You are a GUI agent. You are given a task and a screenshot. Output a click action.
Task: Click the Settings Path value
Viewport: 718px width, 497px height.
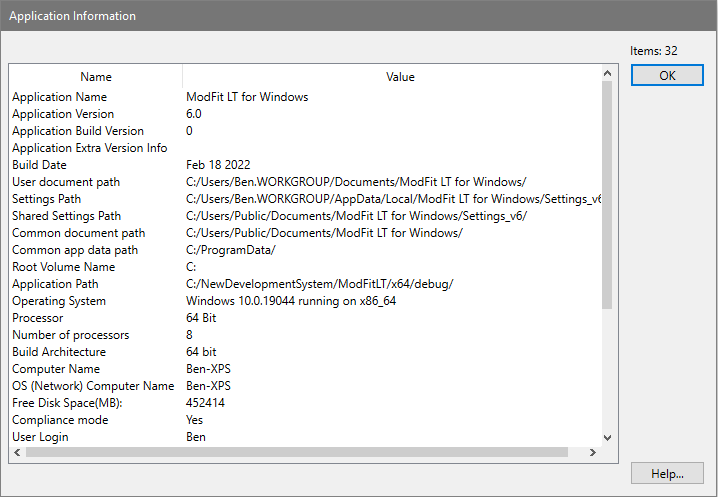point(393,199)
